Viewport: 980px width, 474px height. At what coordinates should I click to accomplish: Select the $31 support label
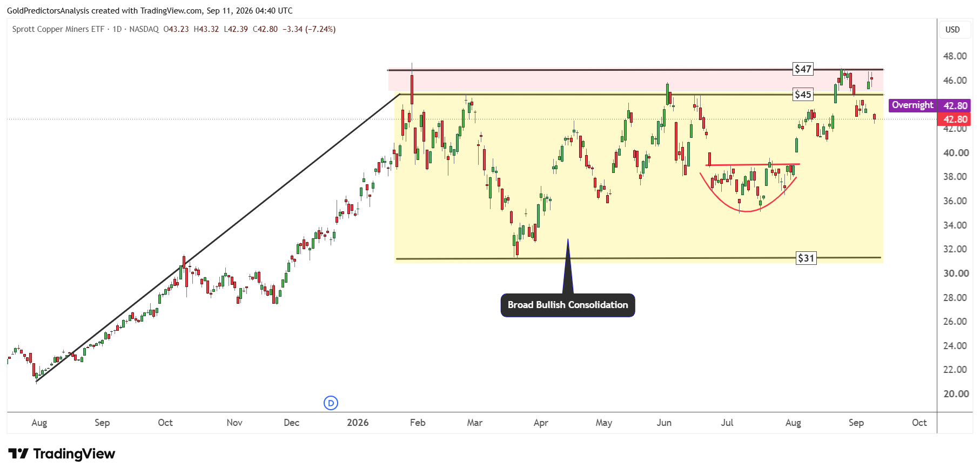click(x=806, y=258)
